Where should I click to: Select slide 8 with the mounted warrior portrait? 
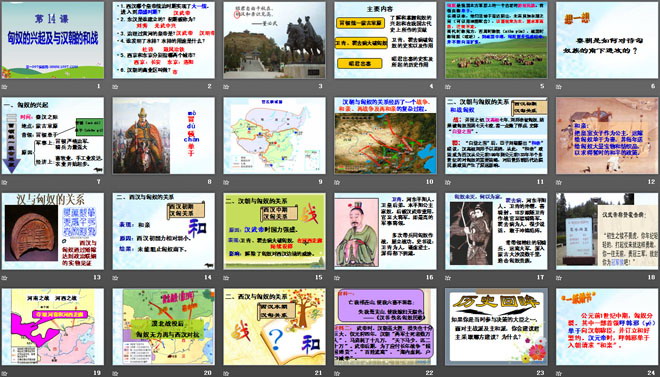164,135
